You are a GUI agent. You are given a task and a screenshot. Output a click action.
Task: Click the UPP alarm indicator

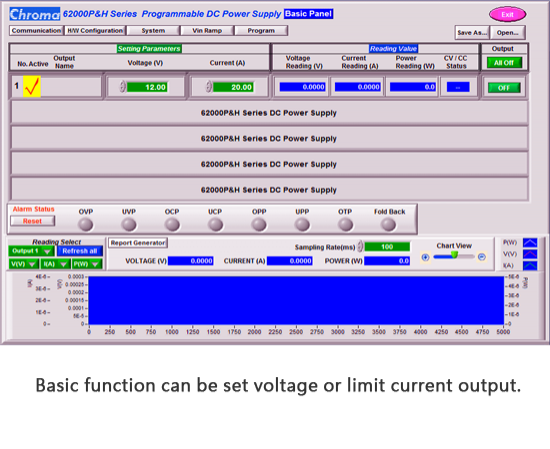[x=302, y=224]
